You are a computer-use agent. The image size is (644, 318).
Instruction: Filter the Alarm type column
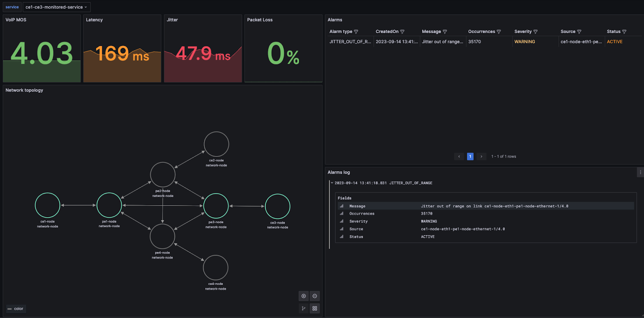356,31
